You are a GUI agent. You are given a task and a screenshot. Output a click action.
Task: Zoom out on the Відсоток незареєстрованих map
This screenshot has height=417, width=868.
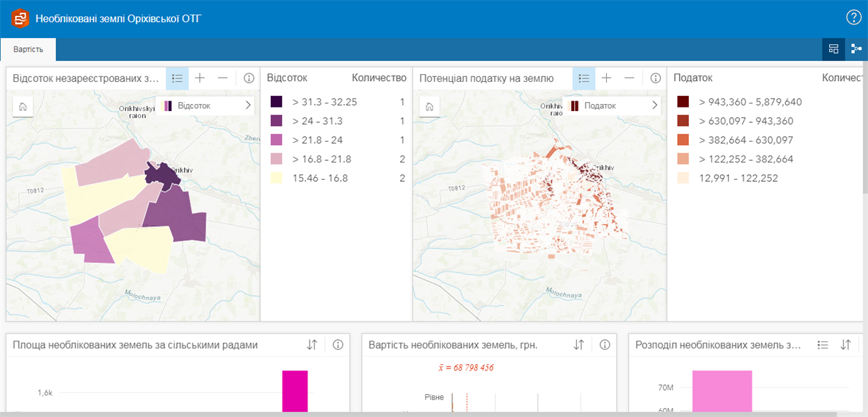pyautogui.click(x=223, y=78)
